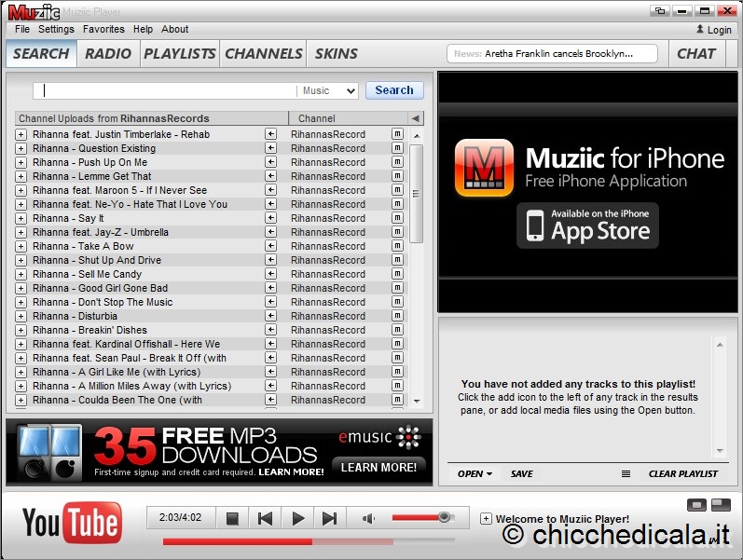Switch to the compact player view
Viewport: 743px width, 560px height.
[x=696, y=505]
